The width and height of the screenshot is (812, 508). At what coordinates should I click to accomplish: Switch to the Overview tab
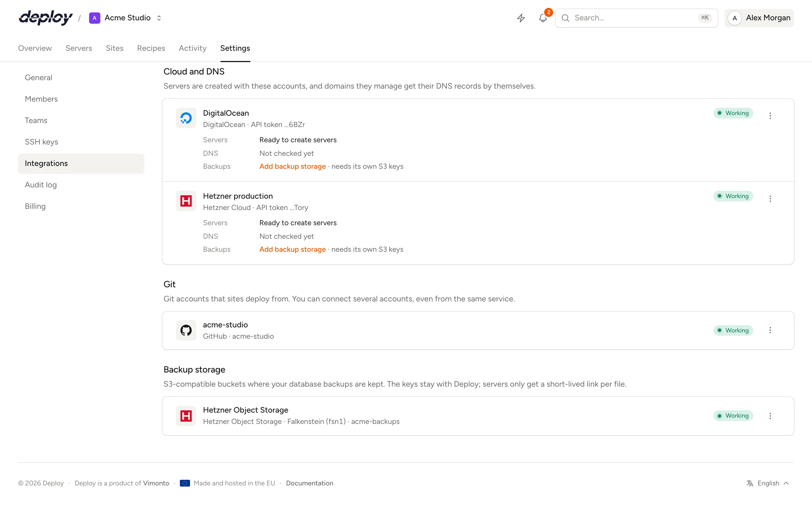click(x=35, y=48)
